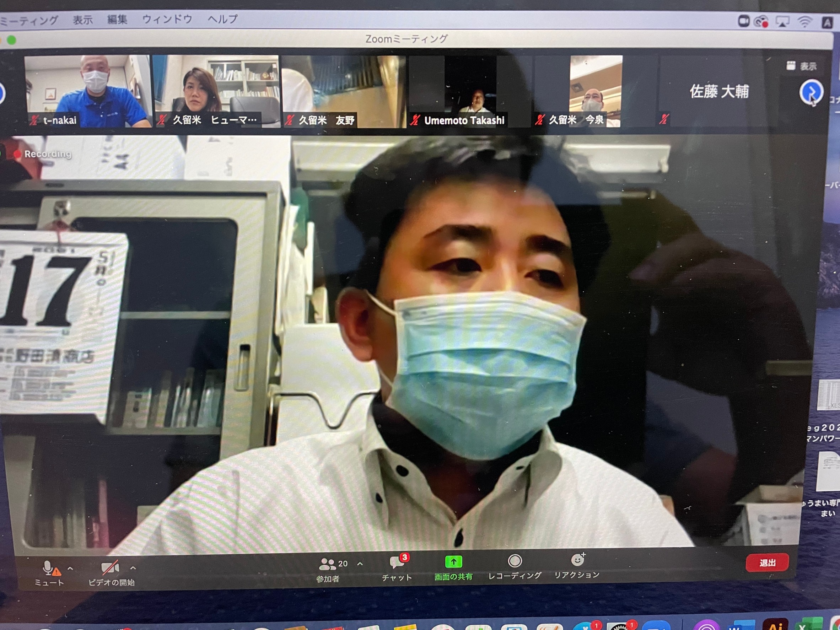
Task: Toggle the microphone mute button
Action: point(48,568)
